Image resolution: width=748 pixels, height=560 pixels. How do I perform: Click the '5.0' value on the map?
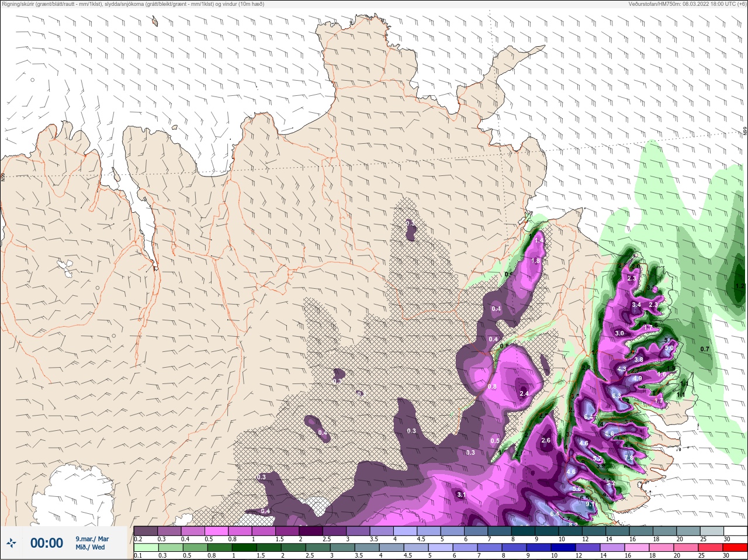coord(669,347)
